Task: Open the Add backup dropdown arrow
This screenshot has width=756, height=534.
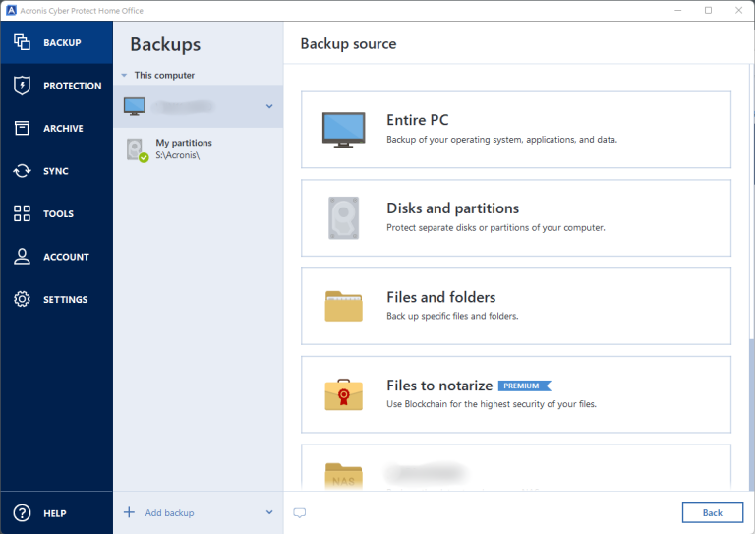Action: [x=269, y=512]
